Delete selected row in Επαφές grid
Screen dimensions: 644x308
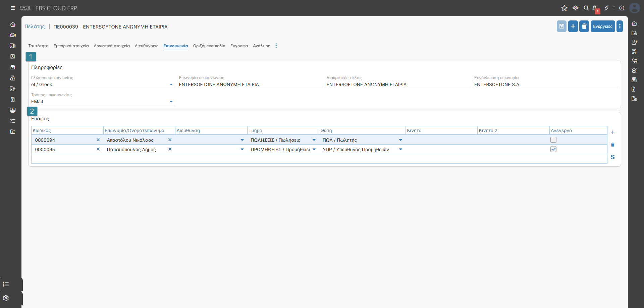(613, 145)
